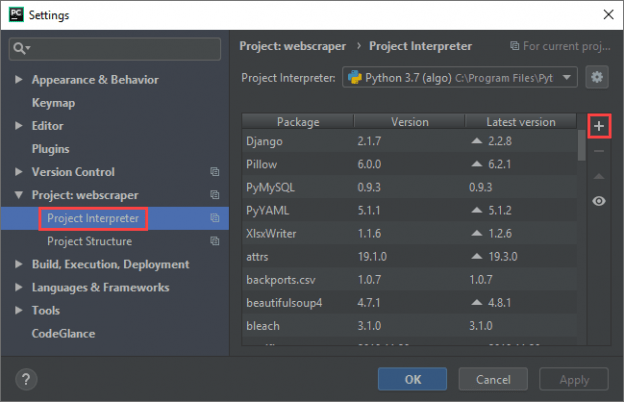Click the copy icon beside Project Structure
Image resolution: width=624 pixels, height=402 pixels.
(214, 241)
